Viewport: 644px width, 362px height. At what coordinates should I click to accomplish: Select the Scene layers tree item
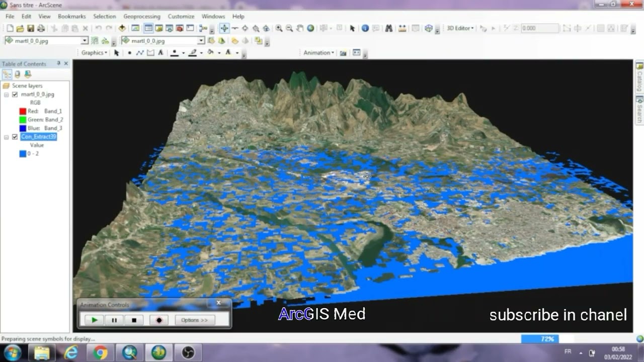(27, 86)
